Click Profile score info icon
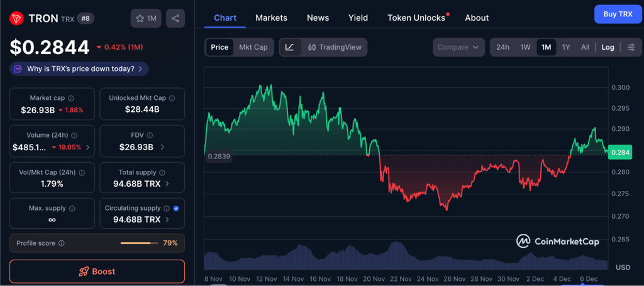The height and width of the screenshot is (286, 644). click(61, 243)
